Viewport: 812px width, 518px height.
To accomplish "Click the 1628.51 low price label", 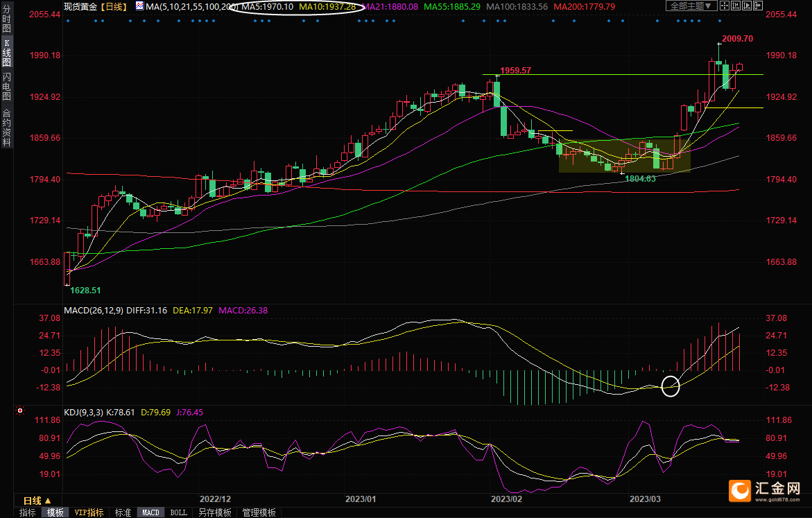I will [85, 291].
